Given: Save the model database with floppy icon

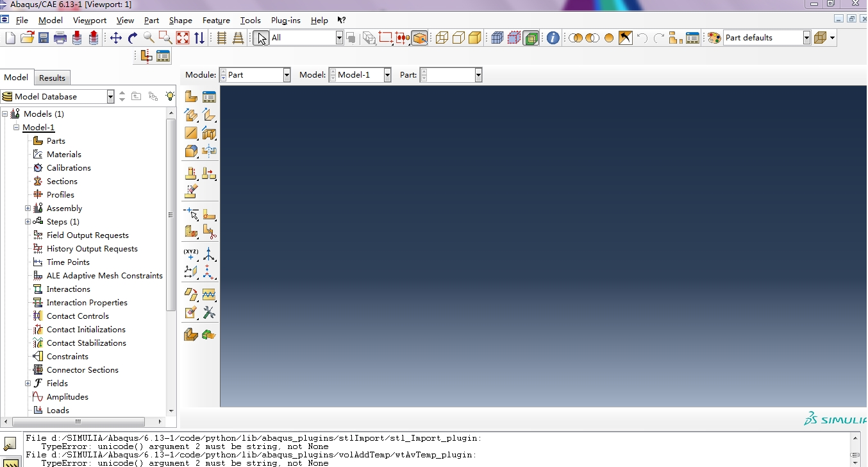Looking at the screenshot, I should [44, 38].
